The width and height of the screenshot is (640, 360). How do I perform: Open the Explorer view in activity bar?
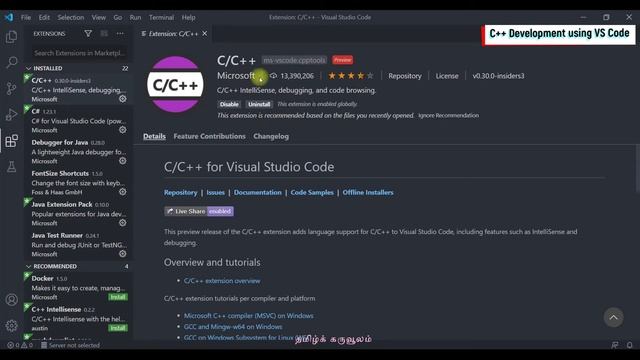[11, 37]
